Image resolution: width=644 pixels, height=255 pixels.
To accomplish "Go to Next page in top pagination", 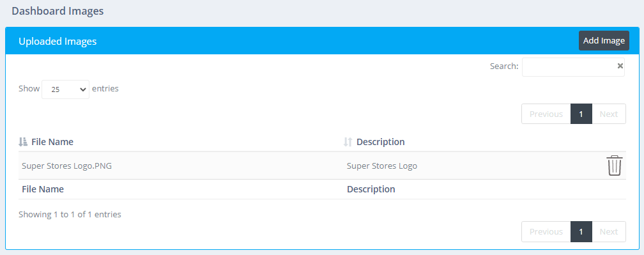I will (x=609, y=114).
